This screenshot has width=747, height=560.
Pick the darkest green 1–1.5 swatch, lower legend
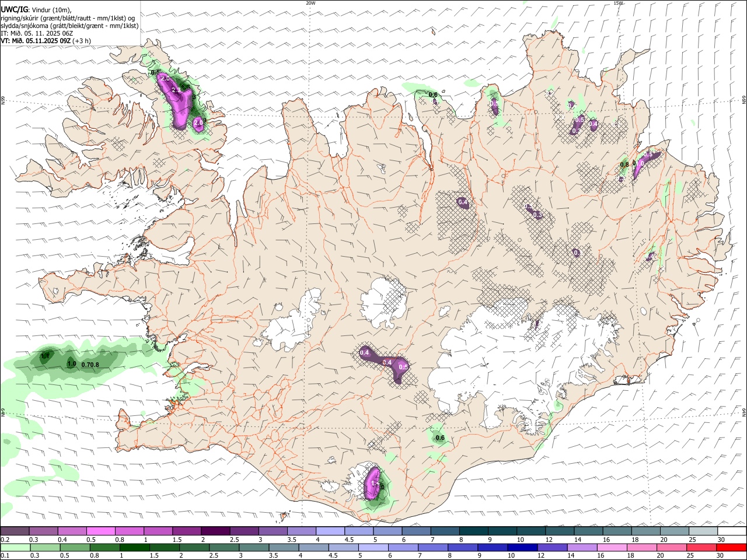pos(134,548)
